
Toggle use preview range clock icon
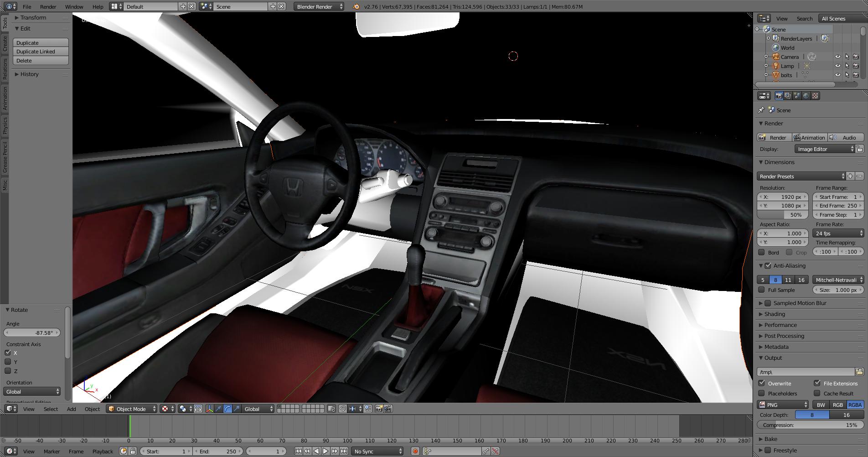[x=124, y=451]
